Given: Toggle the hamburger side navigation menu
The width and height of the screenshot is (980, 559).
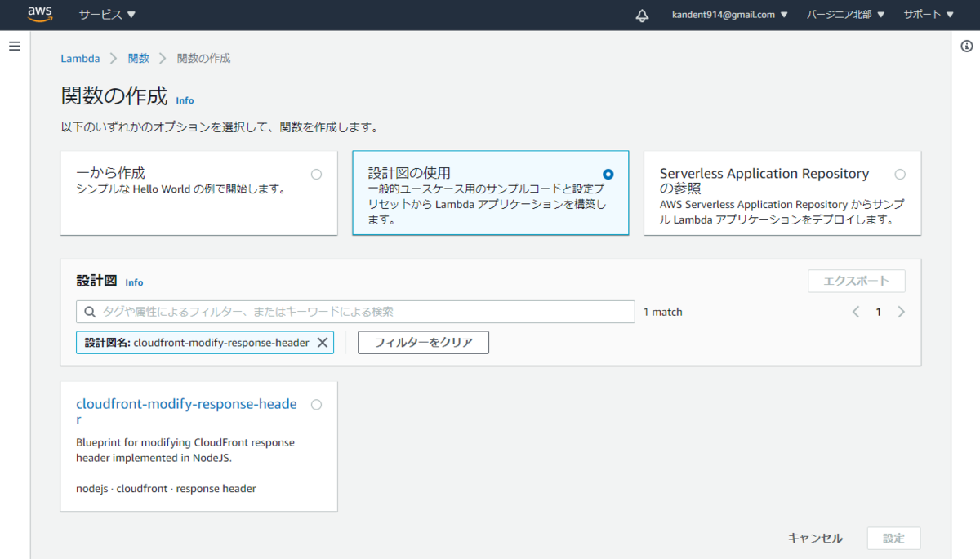Looking at the screenshot, I should (14, 47).
